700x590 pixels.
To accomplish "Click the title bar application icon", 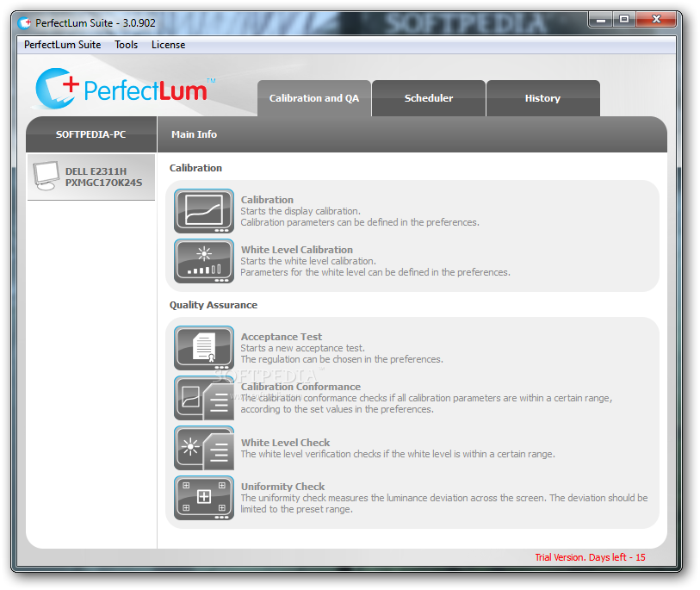I will coord(25,22).
